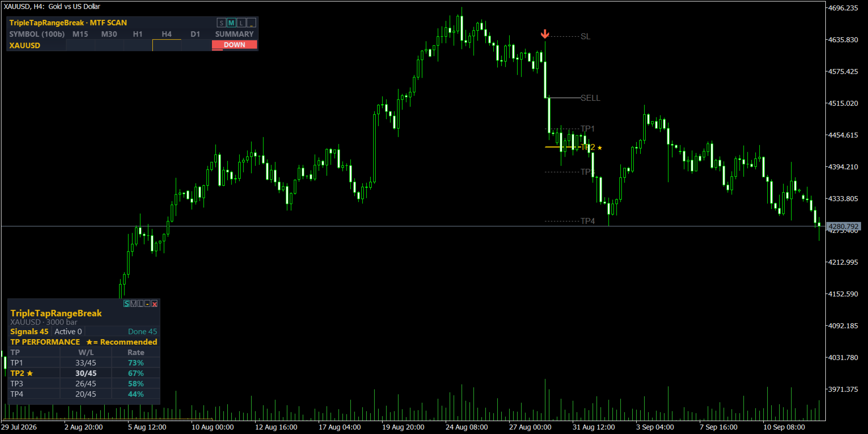Set MTF Scan panel to small size (S)
868x434 pixels.
click(221, 23)
